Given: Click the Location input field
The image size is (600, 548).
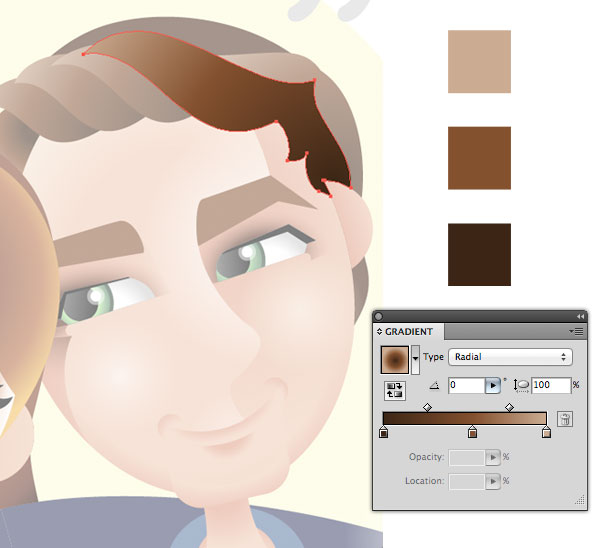Looking at the screenshot, I should click(467, 481).
